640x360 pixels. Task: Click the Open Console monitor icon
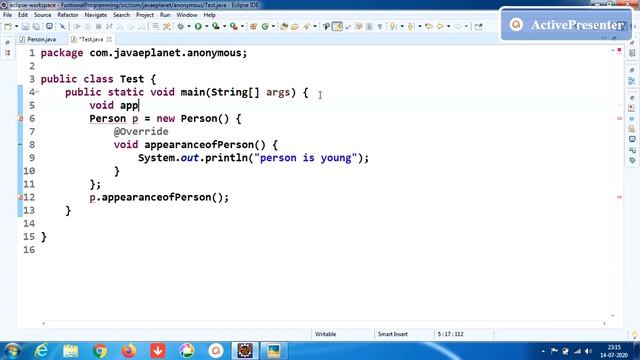pos(50,27)
